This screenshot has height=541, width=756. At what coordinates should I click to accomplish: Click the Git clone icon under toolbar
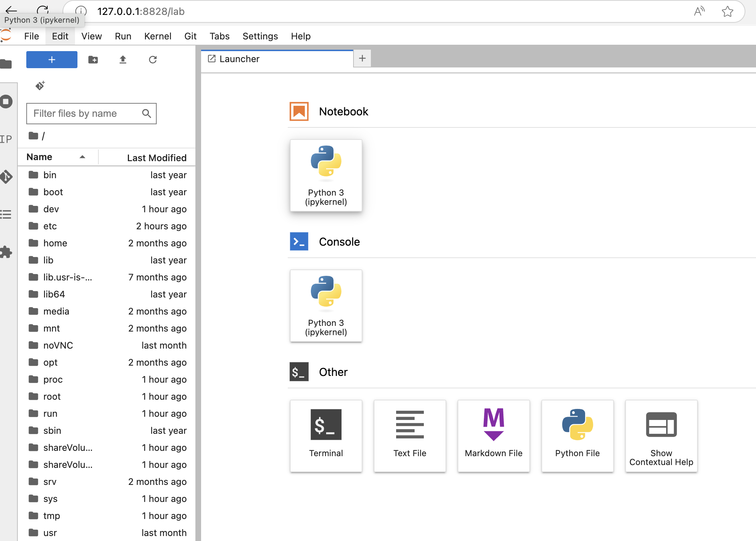click(40, 86)
